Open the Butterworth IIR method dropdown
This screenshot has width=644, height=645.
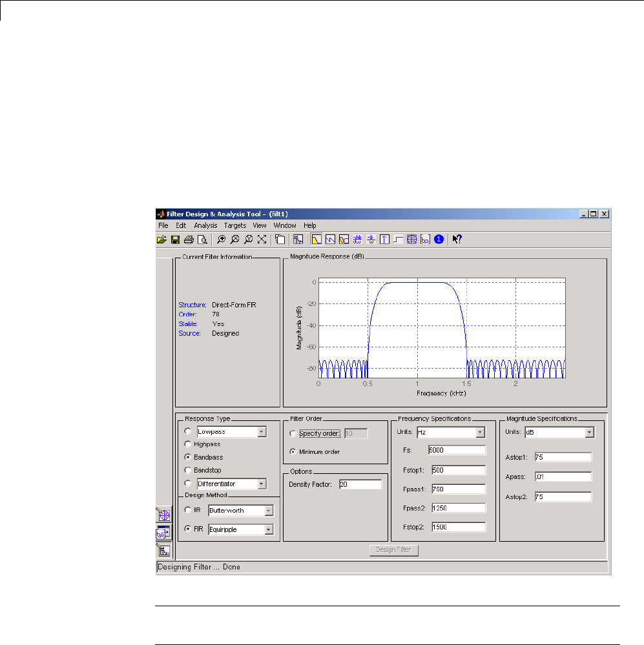coord(269,511)
